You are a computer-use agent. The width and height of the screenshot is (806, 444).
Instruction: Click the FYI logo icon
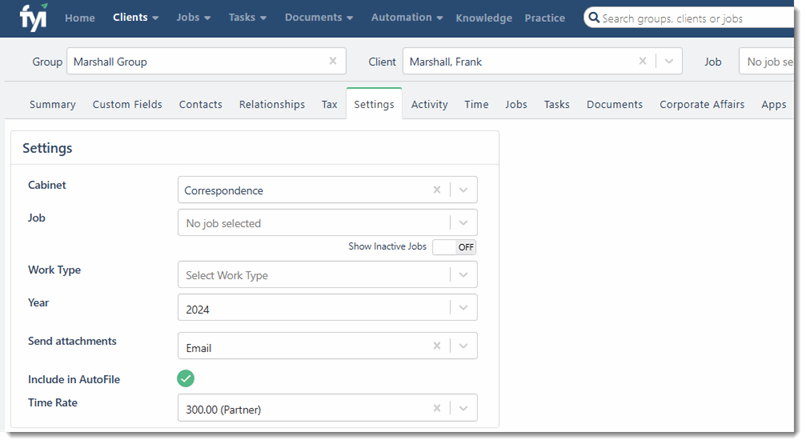[33, 17]
